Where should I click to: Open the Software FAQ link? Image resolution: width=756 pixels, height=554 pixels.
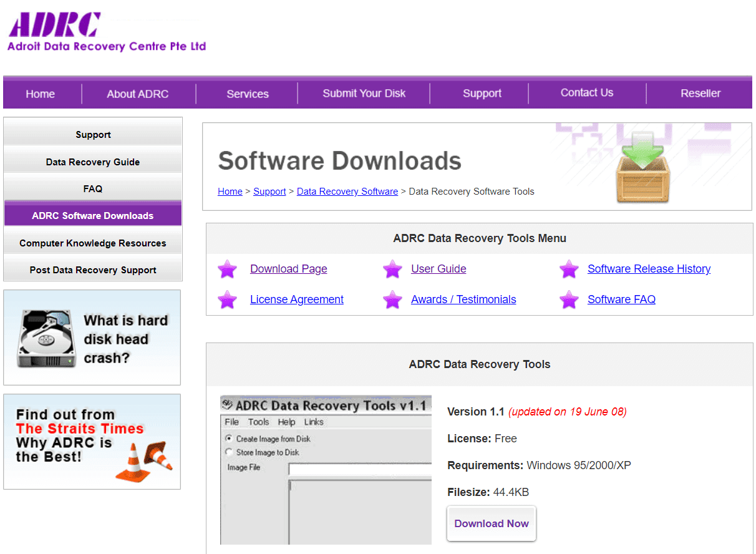[621, 299]
